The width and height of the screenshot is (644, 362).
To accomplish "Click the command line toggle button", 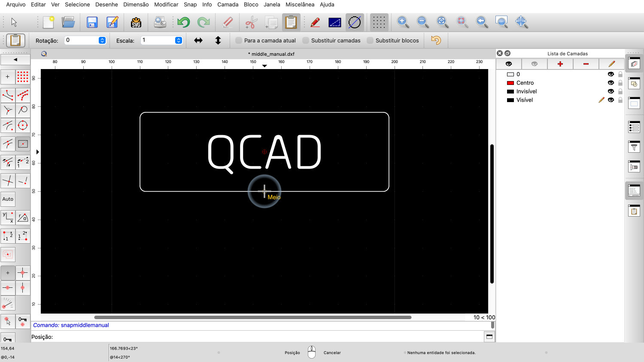I will pos(489,337).
